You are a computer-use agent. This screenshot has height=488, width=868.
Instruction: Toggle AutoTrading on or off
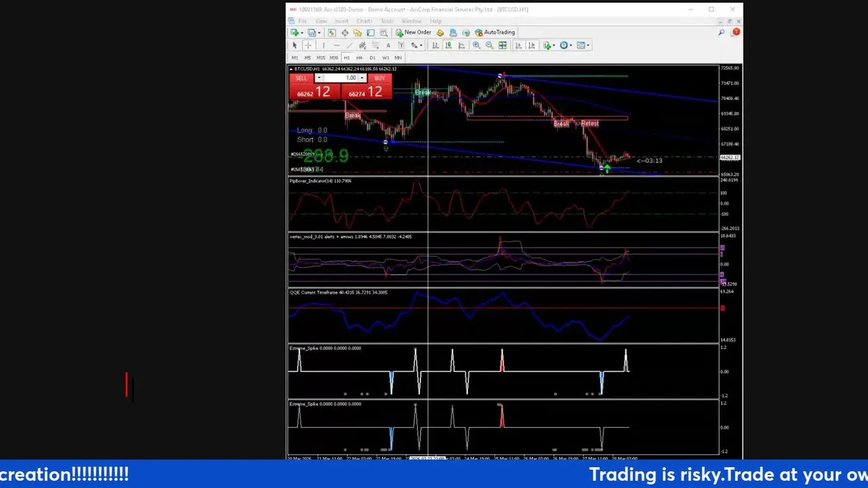494,33
